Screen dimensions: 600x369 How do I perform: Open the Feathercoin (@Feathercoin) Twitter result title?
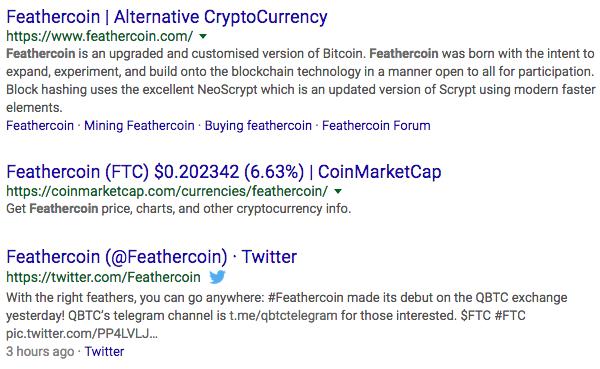152,256
